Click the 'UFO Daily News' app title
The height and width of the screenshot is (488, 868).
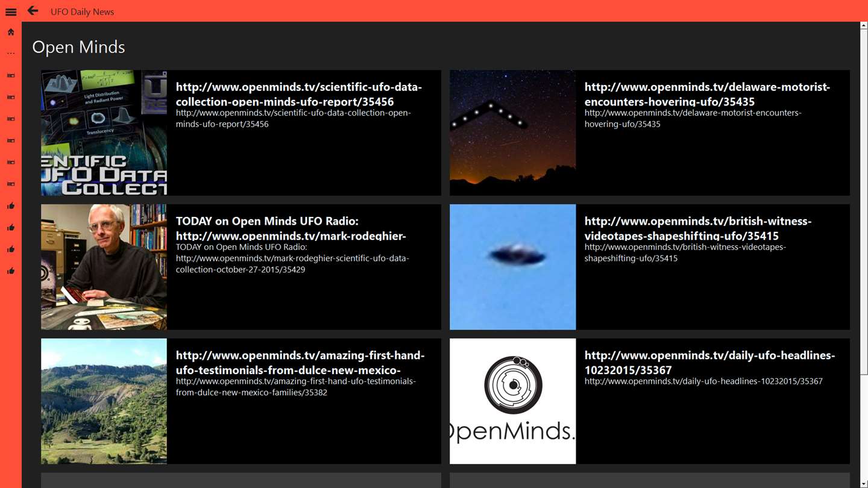coord(82,11)
